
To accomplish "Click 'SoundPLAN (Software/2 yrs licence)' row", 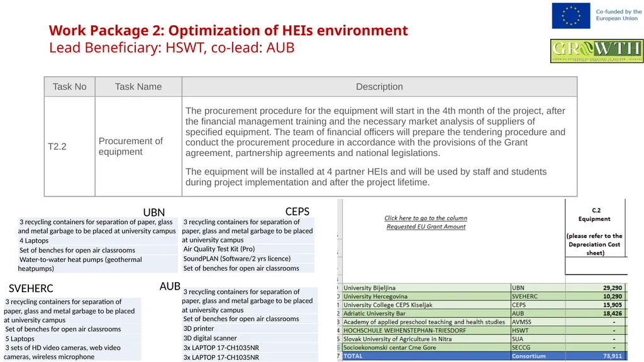I will (x=248, y=258).
